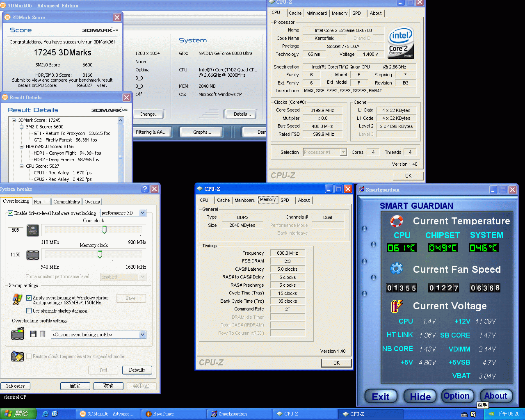This screenshot has height=420, width=525.
Task: Open the SPD tab in CPU-Z memory window
Action: (285, 200)
